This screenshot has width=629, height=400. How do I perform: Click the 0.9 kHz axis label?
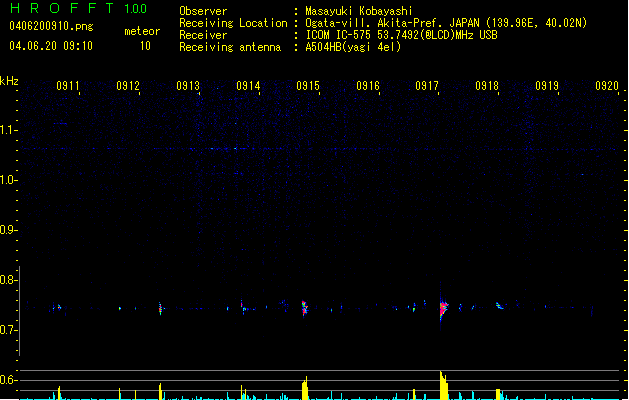(8, 230)
